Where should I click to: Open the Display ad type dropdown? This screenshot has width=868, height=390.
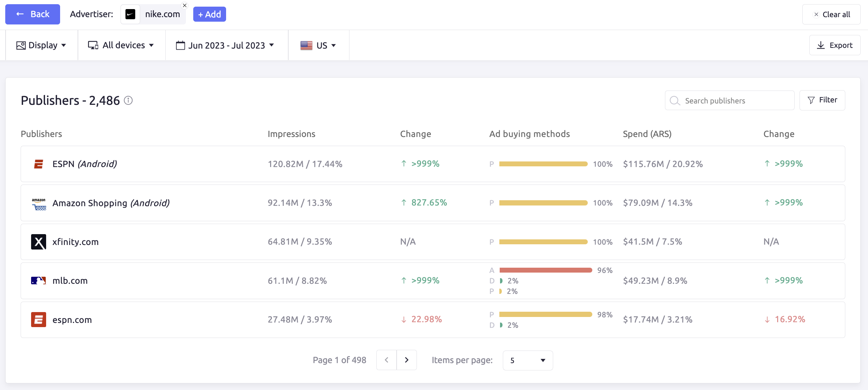tap(41, 45)
